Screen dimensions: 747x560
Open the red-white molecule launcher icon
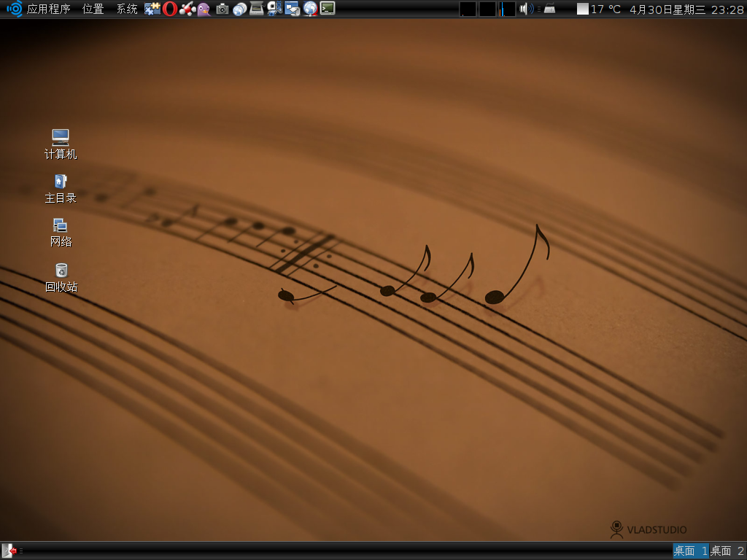[187, 9]
